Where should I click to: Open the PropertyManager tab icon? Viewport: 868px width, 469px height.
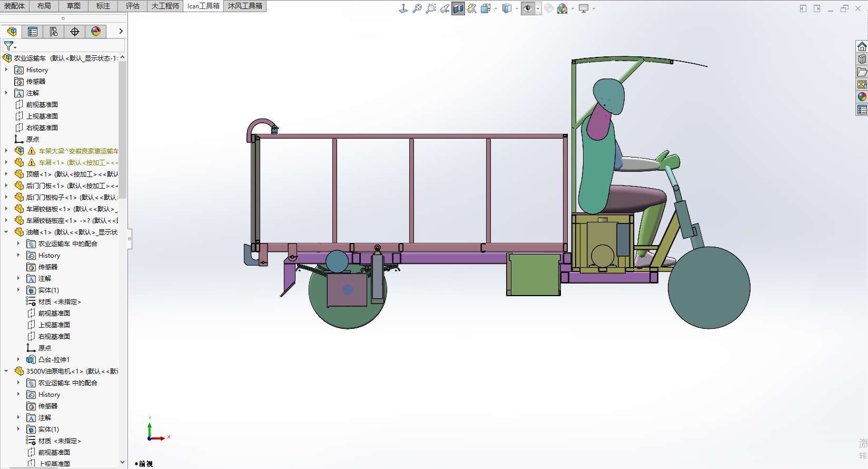[x=33, y=32]
